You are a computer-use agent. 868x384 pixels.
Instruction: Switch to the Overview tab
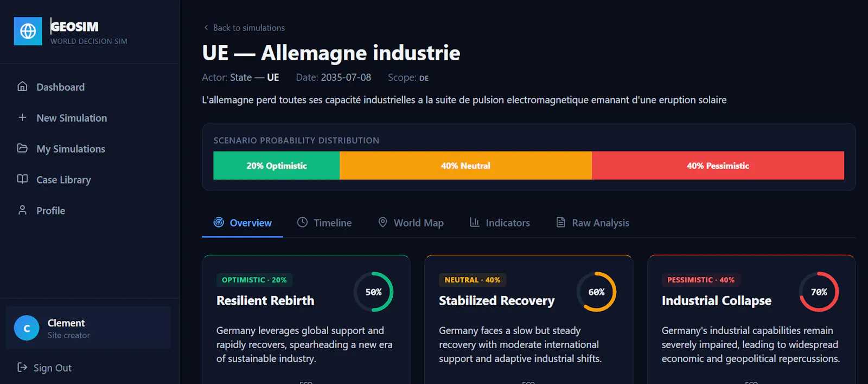pos(242,223)
